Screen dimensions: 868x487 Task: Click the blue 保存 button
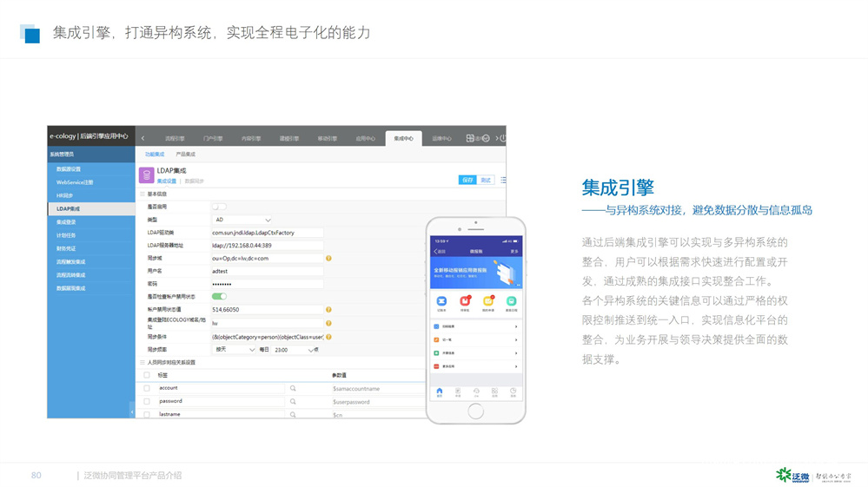[467, 181]
